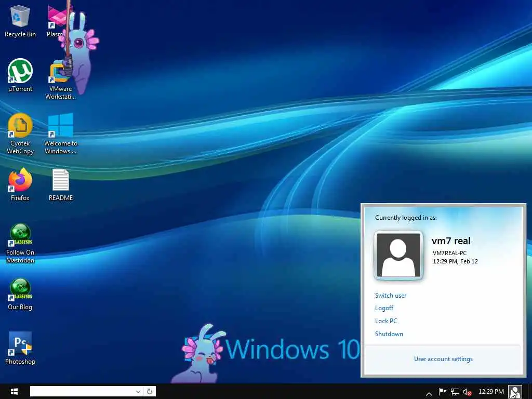Open the Action Center flag tray icon
Image resolution: width=532 pixels, height=399 pixels.
[443, 392]
